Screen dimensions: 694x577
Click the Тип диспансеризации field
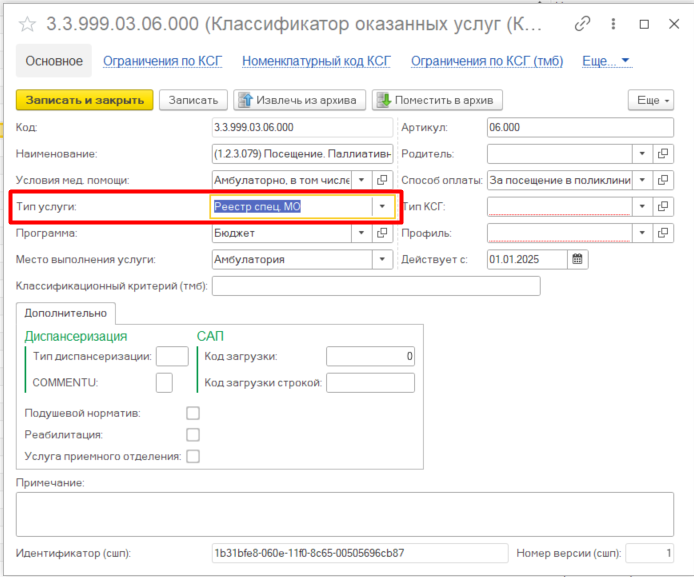tap(172, 356)
